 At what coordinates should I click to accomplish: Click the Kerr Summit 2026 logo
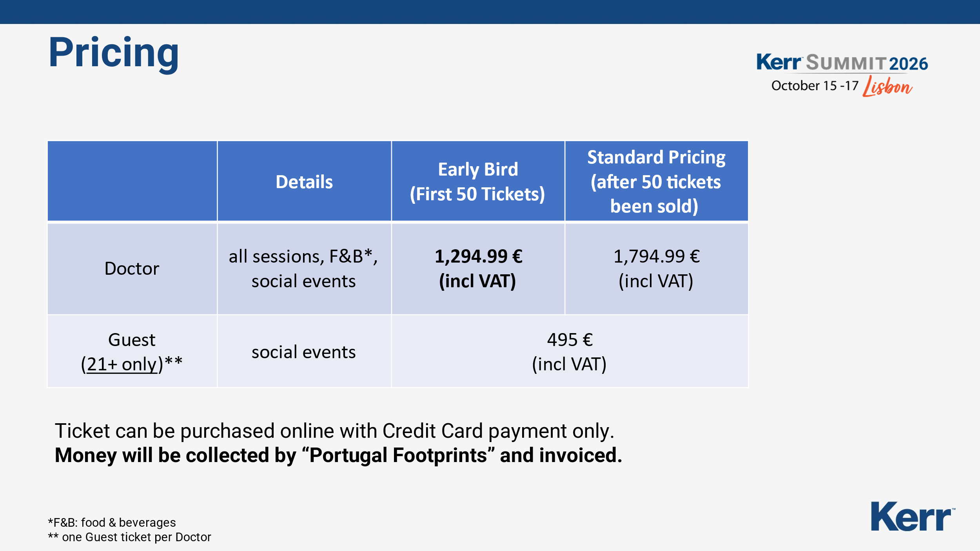pyautogui.click(x=842, y=63)
